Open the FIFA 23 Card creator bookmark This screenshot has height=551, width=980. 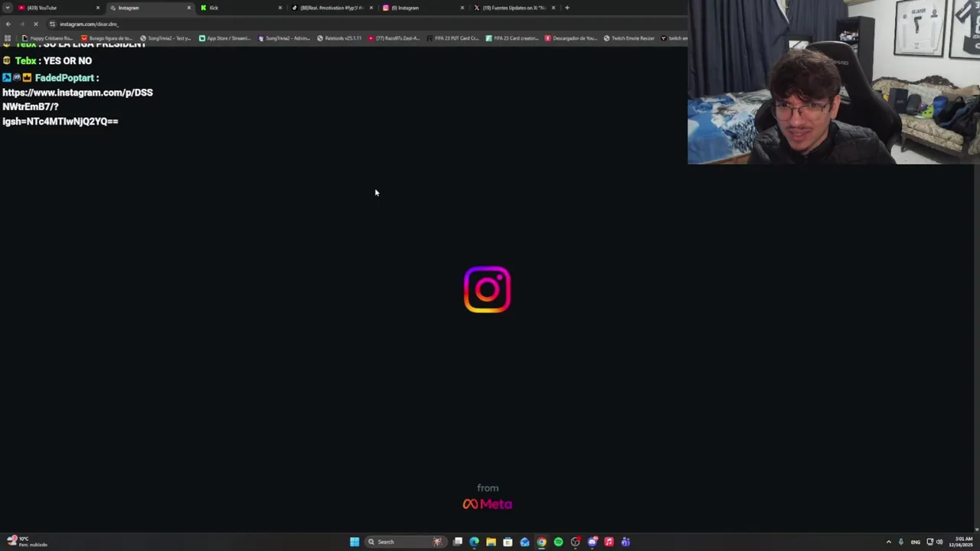[x=512, y=38]
